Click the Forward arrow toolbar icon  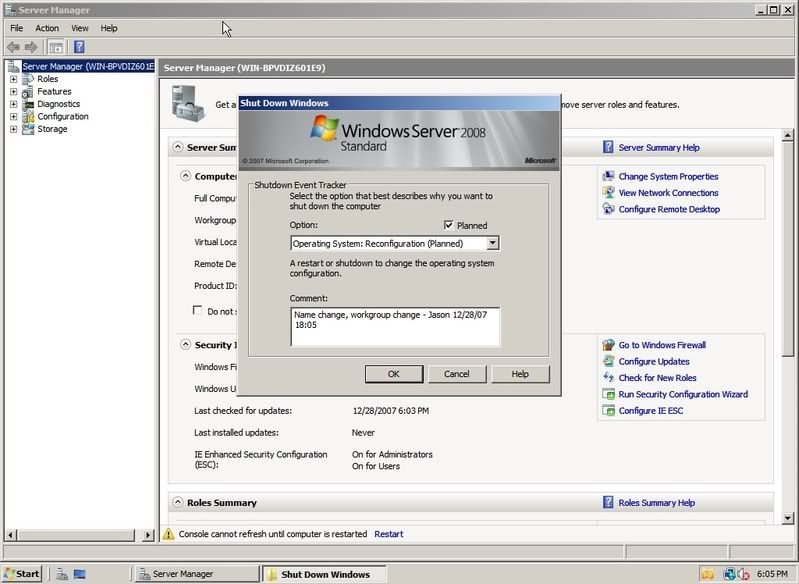(31, 47)
